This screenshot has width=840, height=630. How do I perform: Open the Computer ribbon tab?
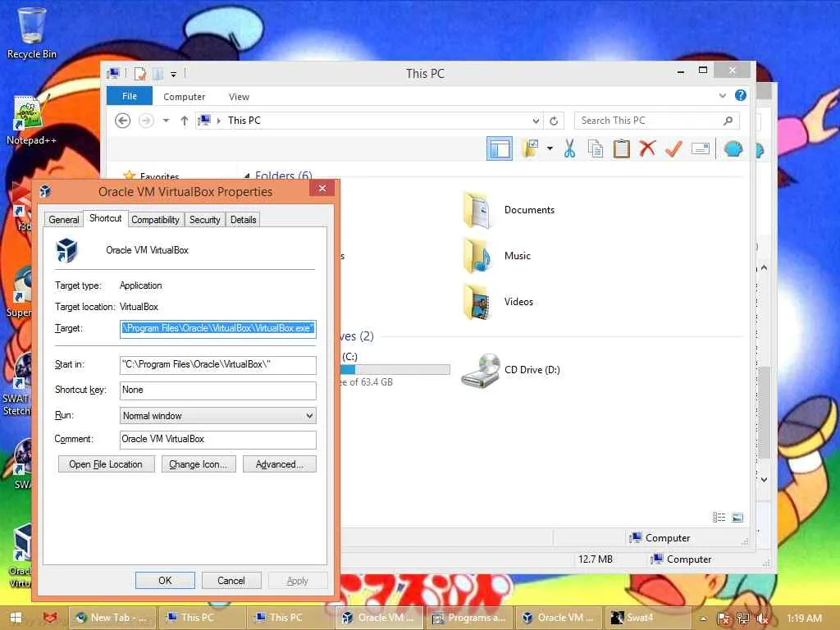[185, 97]
